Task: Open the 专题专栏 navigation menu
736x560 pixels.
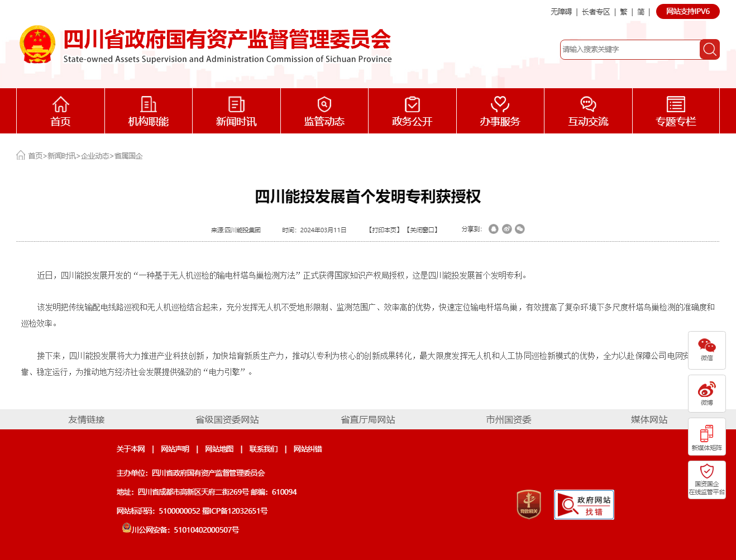Action: (676, 111)
